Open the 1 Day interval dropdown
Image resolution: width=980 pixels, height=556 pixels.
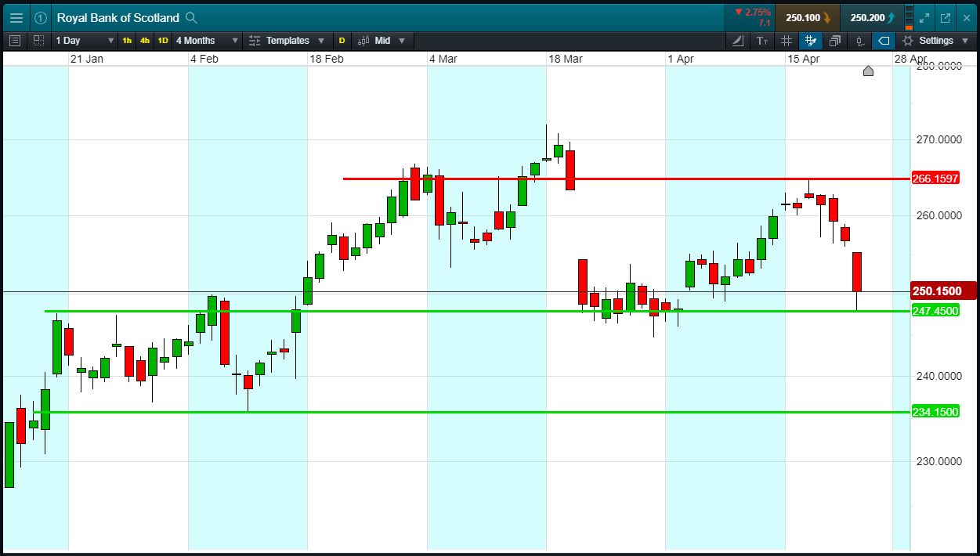(84, 41)
